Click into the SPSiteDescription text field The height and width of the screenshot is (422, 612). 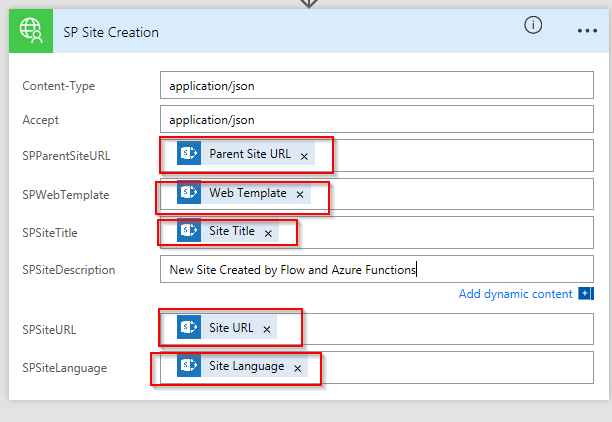[x=377, y=269]
